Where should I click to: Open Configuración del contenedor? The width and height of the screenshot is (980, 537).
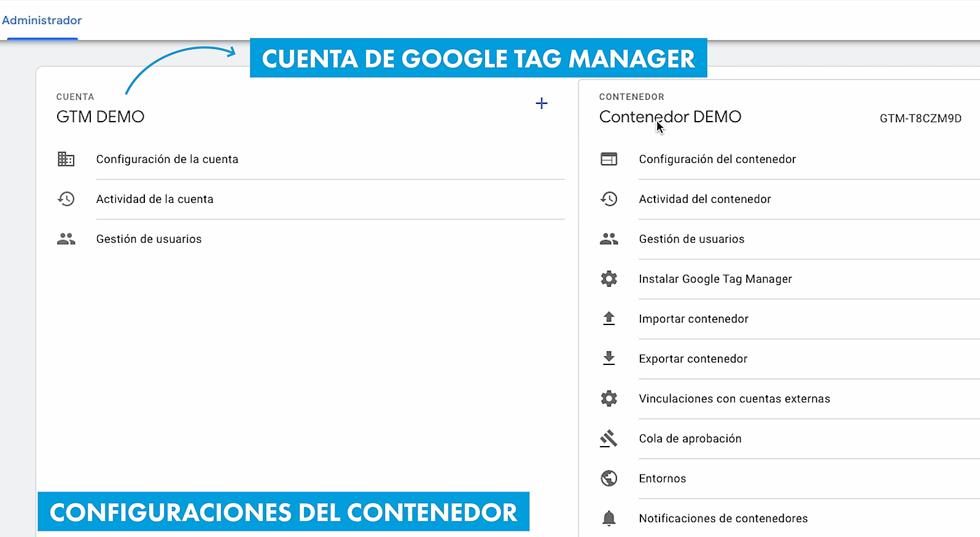[717, 159]
